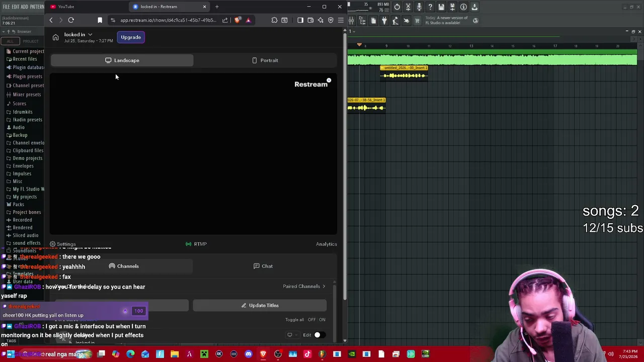Image resolution: width=644 pixels, height=362 pixels.
Task: Expand the Mixer presets folder
Action: [24, 95]
